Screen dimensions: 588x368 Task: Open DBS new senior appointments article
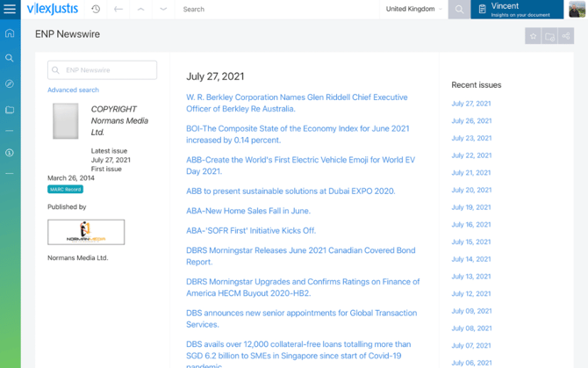click(302, 319)
